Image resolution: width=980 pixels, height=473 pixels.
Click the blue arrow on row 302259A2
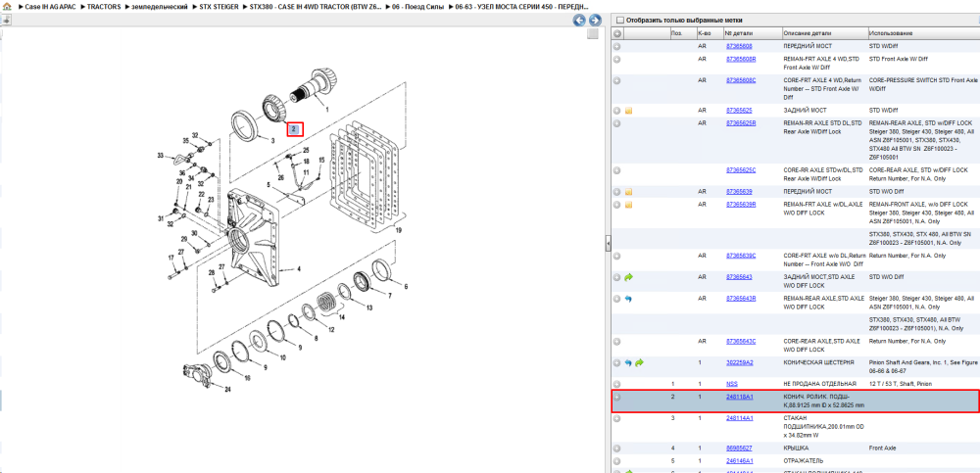coord(629,362)
